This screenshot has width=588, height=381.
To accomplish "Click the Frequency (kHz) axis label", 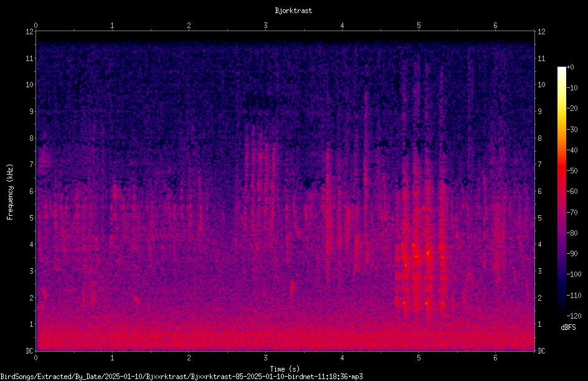I will pos(10,192).
